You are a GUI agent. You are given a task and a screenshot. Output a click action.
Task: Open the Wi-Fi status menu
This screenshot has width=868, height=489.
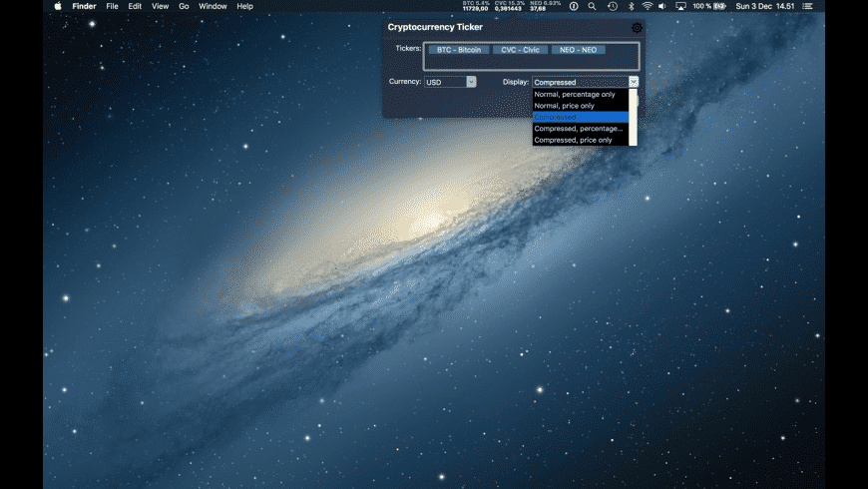pyautogui.click(x=647, y=6)
